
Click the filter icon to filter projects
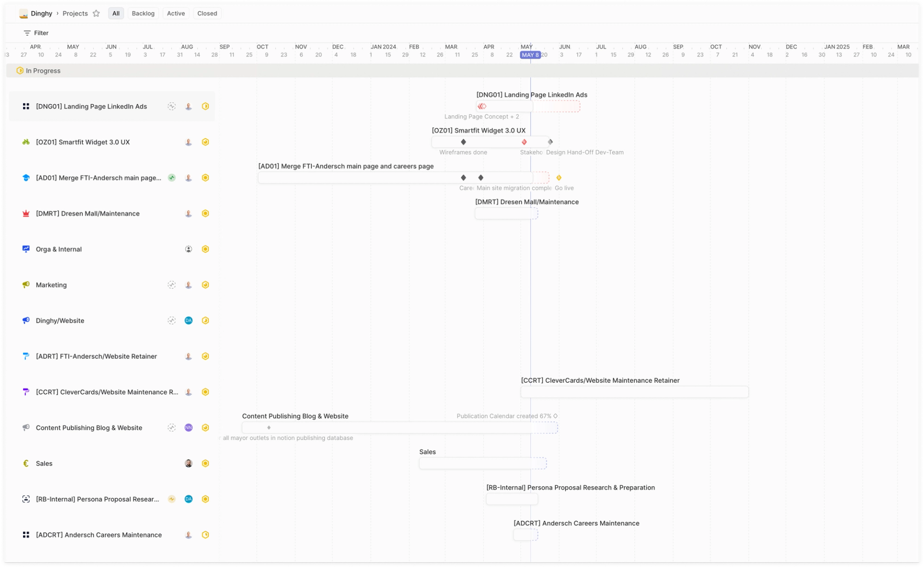click(x=27, y=32)
